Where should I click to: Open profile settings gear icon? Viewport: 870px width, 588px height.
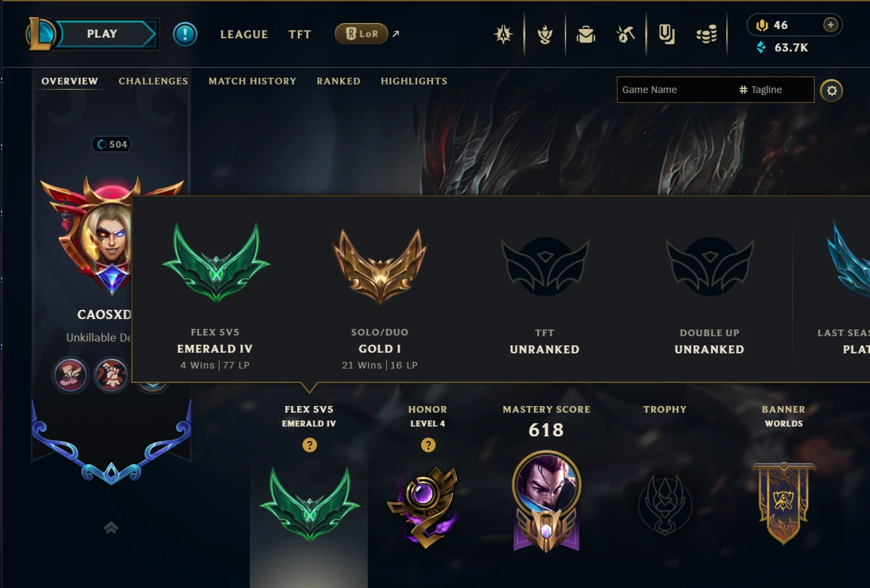coord(832,90)
